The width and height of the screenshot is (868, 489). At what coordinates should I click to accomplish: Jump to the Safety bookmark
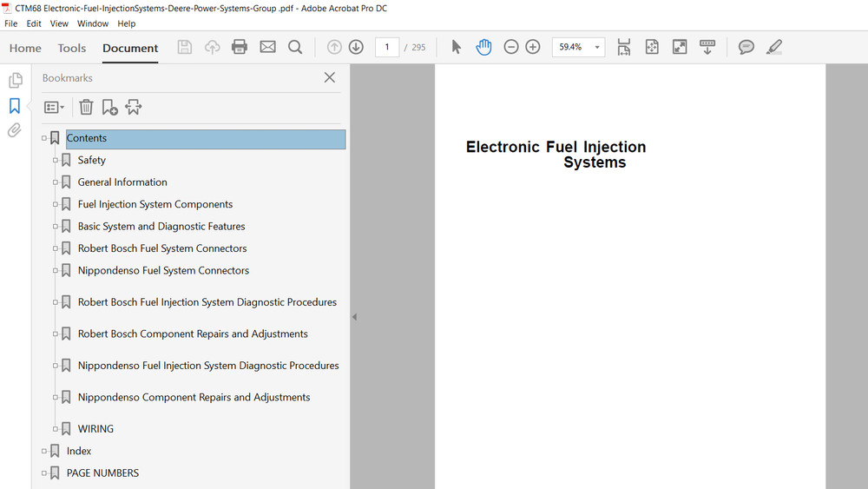[91, 160]
